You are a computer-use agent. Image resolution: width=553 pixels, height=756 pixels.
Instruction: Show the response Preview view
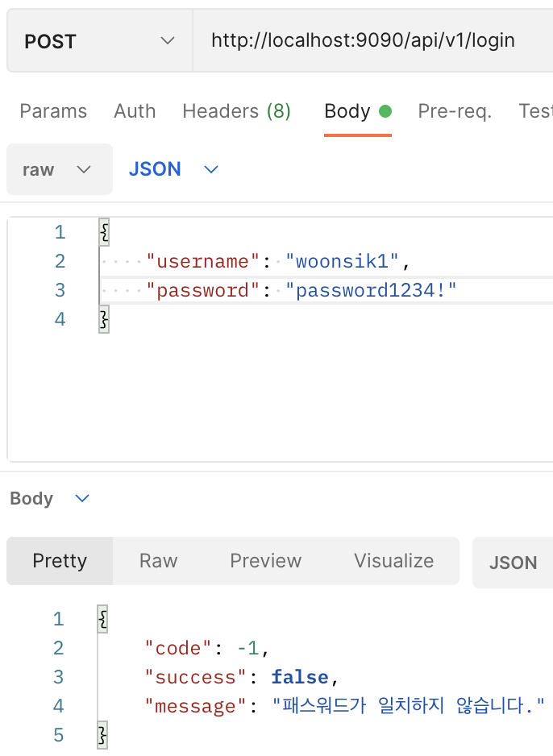(x=265, y=561)
